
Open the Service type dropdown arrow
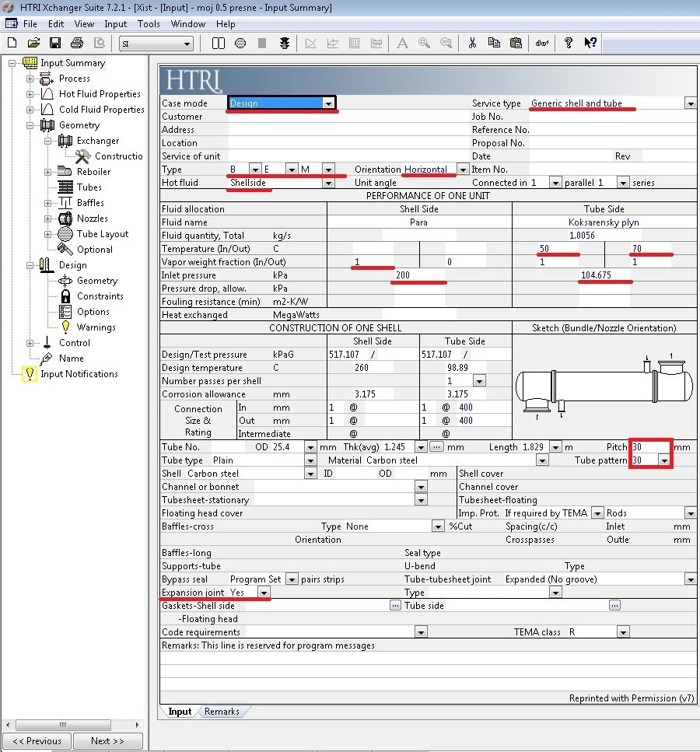click(x=691, y=103)
